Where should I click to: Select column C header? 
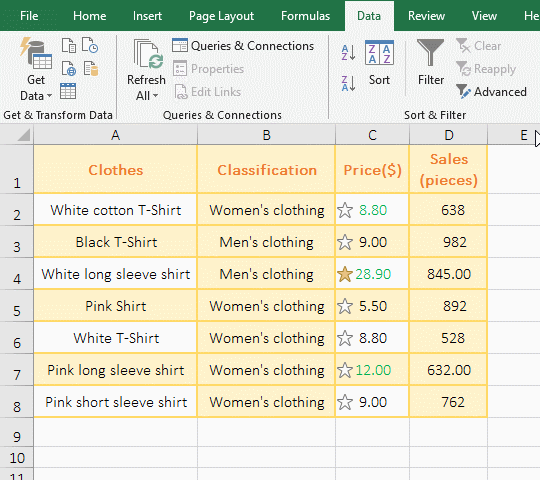click(x=372, y=135)
